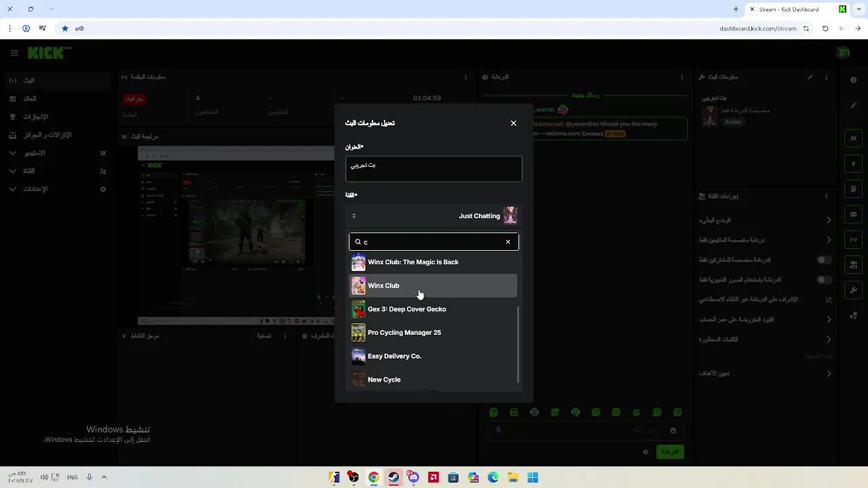Select Gex 3: Deep Cover Gecko category
The height and width of the screenshot is (488, 868).
click(433, 309)
